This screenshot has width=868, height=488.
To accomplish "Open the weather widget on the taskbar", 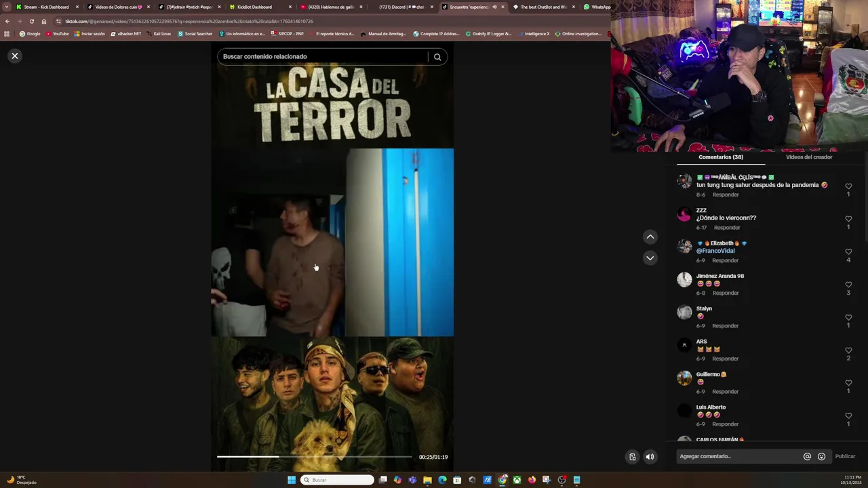I will pos(20,480).
